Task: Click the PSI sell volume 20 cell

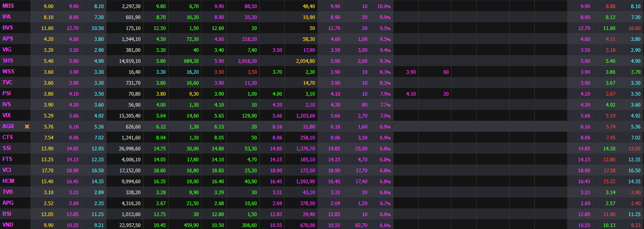Action: tap(445, 93)
